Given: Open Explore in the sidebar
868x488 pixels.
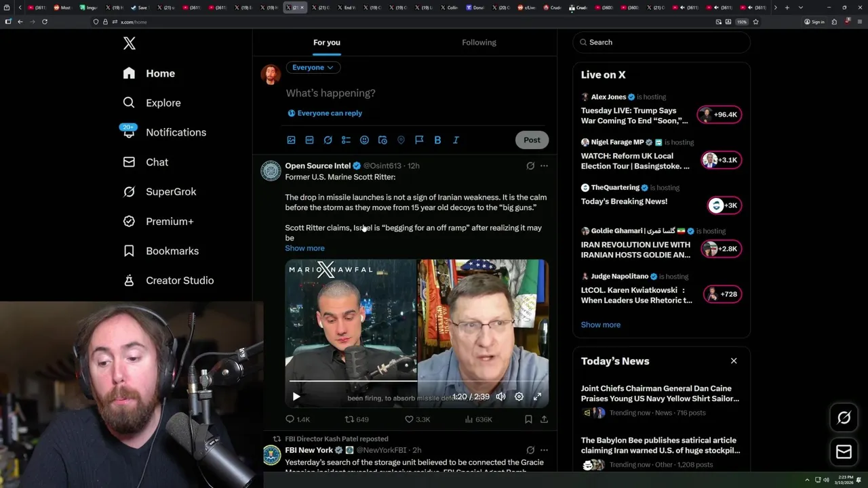Looking at the screenshot, I should click(152, 103).
